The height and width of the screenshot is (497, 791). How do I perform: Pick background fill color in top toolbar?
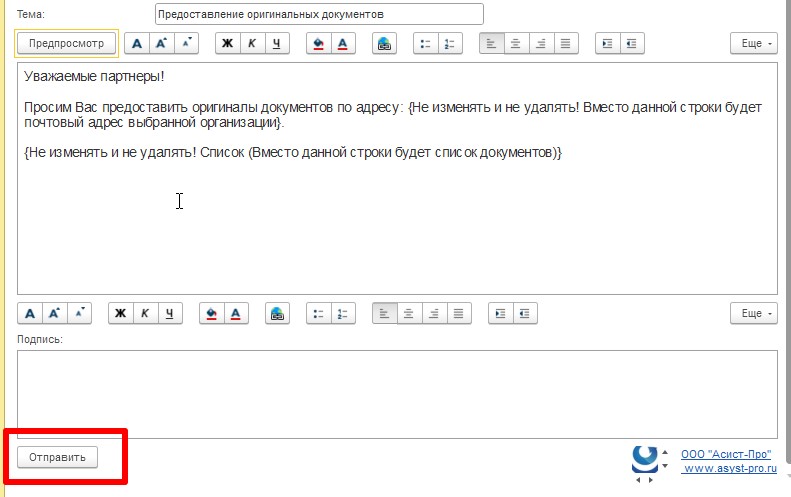318,43
